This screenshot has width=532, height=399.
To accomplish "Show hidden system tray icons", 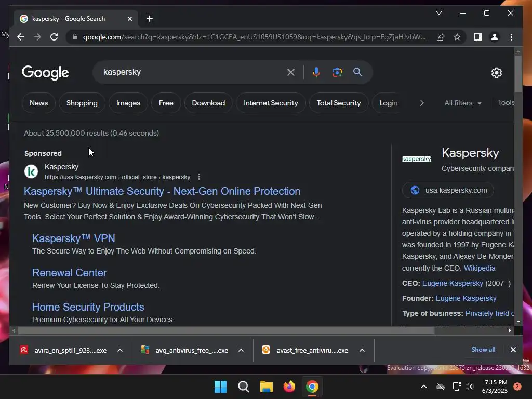I will [x=424, y=387].
